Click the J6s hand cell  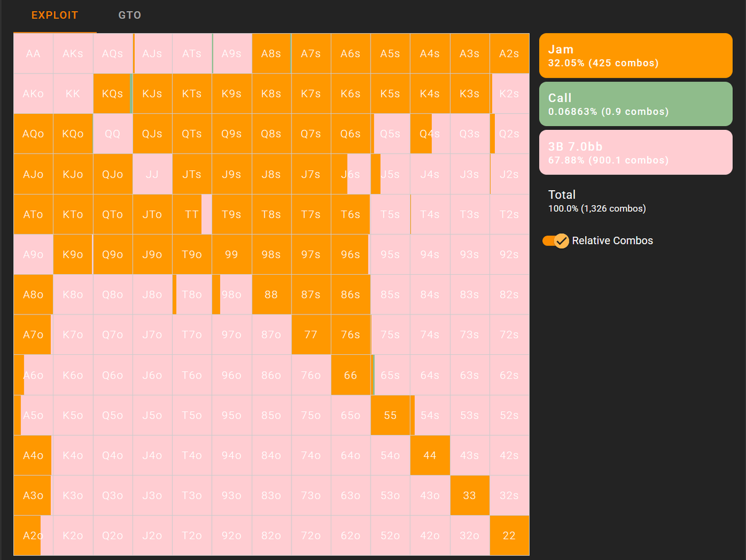[x=351, y=174]
